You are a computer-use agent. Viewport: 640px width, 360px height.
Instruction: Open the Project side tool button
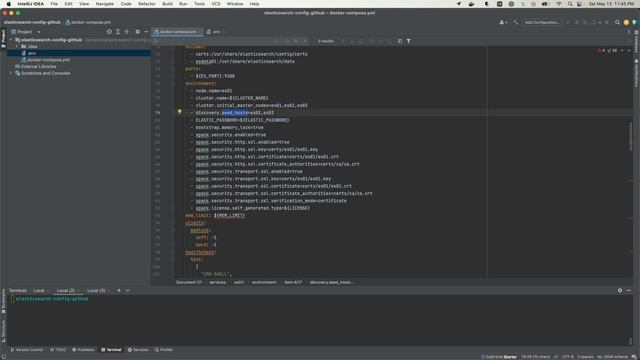3,39
